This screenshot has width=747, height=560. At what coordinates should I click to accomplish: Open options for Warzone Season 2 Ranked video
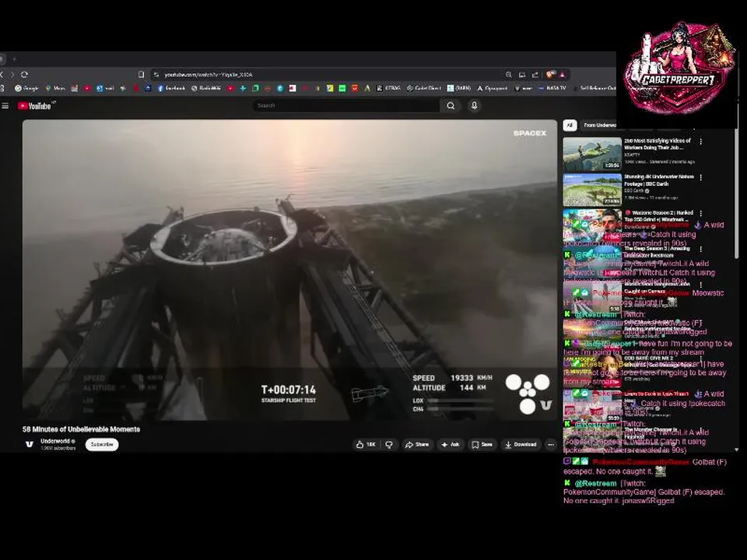(x=701, y=213)
